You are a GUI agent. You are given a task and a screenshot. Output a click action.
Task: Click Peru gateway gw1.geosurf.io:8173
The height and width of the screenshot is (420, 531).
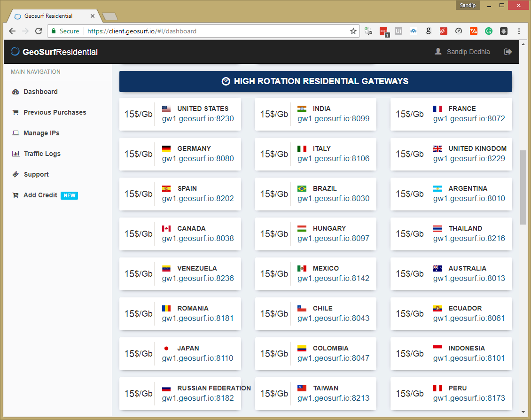point(469,398)
